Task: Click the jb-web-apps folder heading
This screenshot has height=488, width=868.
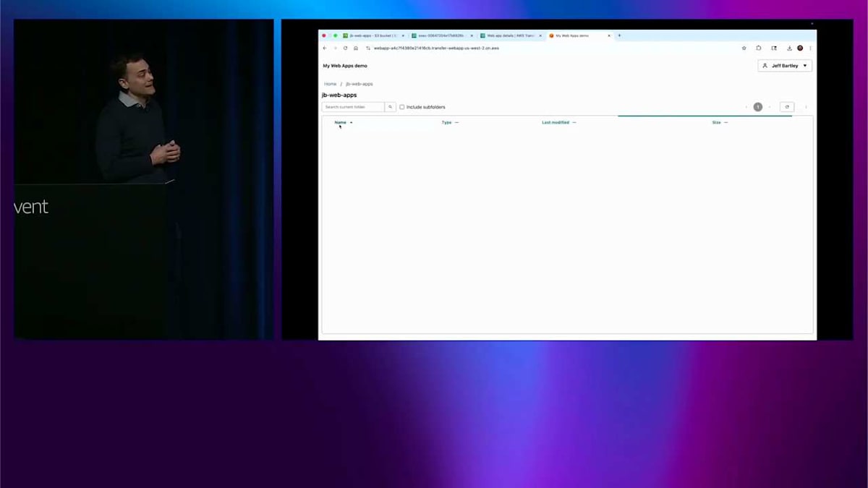Action: click(x=339, y=95)
